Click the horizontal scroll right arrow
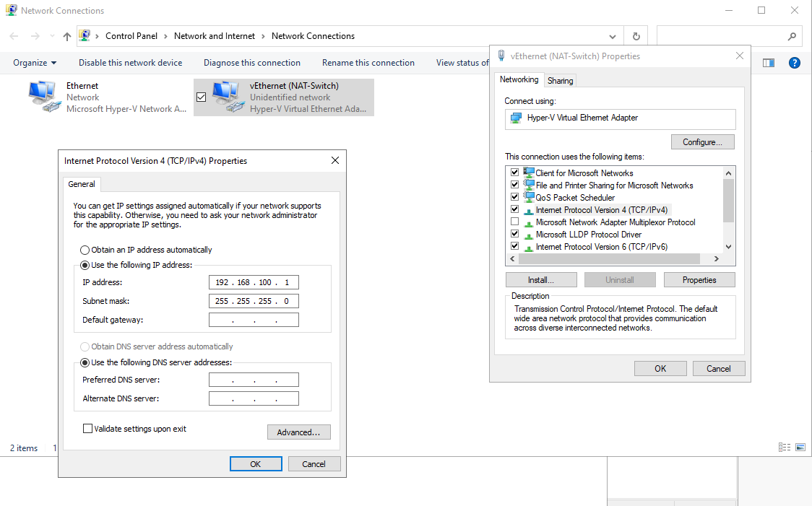 717,258
